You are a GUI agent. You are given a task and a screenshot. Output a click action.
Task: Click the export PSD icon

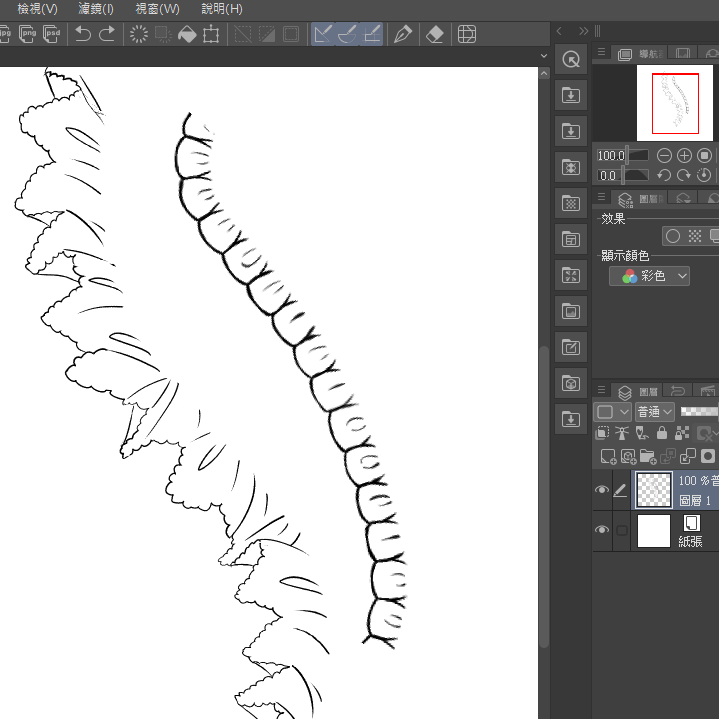(52, 33)
